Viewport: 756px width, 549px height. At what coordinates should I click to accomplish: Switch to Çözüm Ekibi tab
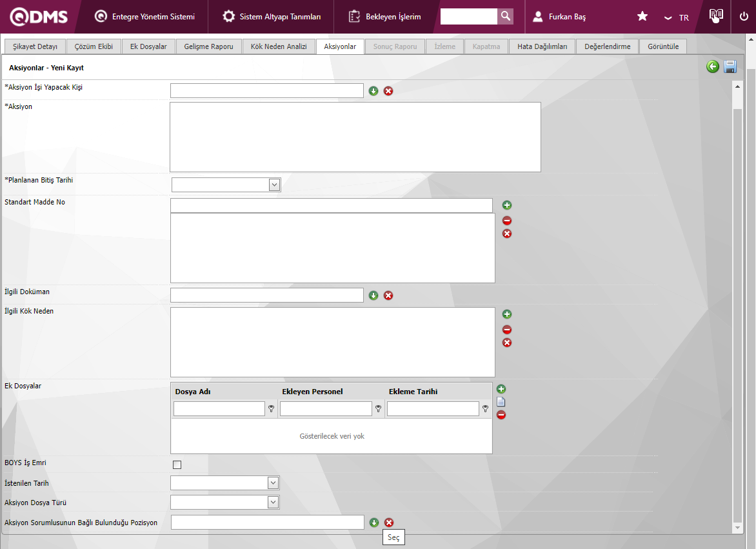[94, 46]
